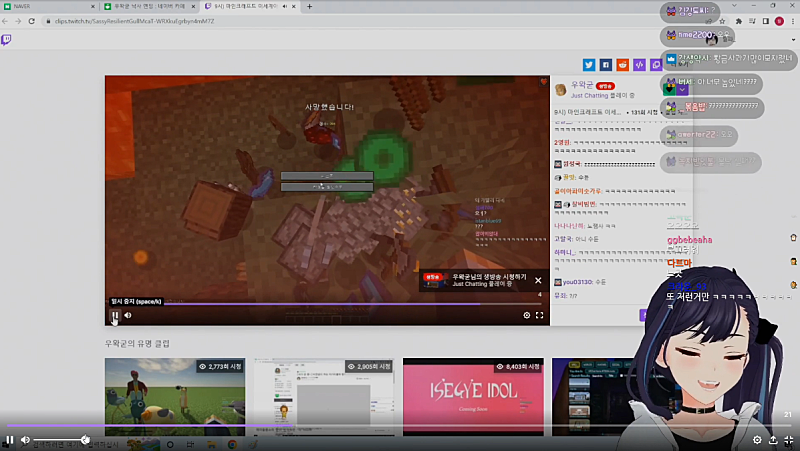Go forward in the browser
Image resolution: width=800 pixels, height=451 pixels.
coord(18,21)
